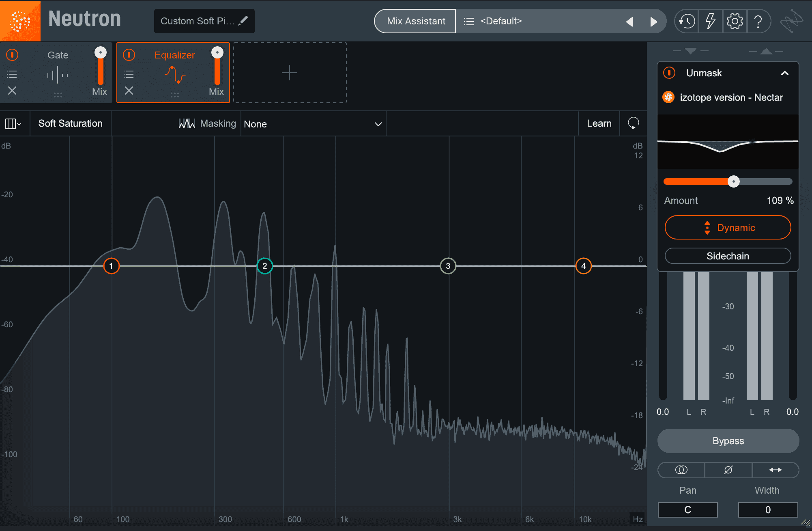Click the iZotope swirl logo top right
Image resolution: width=812 pixels, height=531 pixels.
click(791, 21)
